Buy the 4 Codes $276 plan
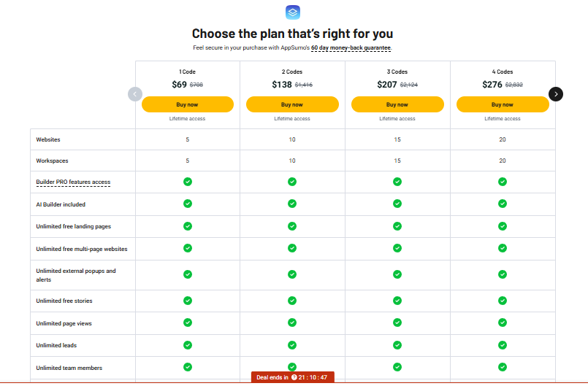The image size is (588, 386). click(503, 104)
